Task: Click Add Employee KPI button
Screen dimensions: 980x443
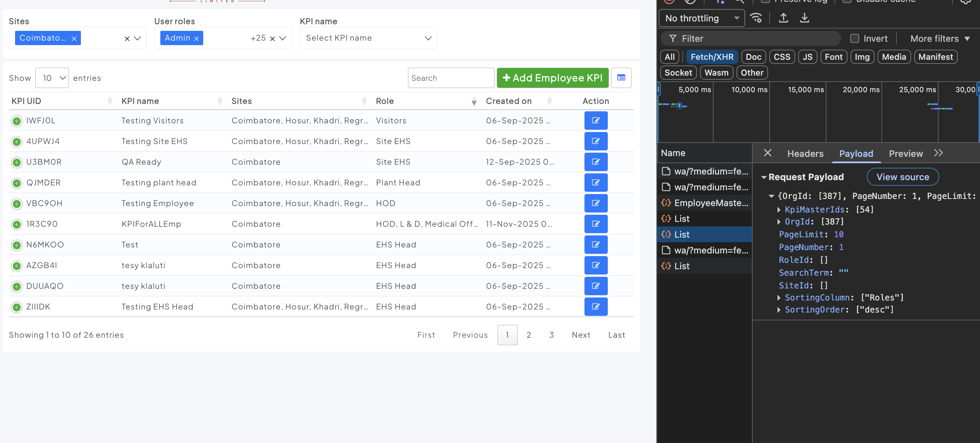Action: click(552, 78)
